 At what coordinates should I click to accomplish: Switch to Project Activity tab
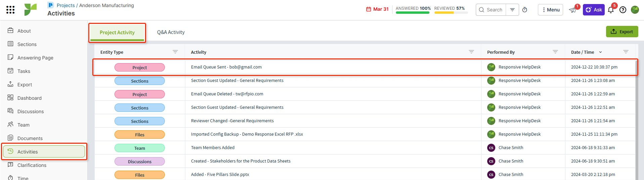[x=117, y=33]
